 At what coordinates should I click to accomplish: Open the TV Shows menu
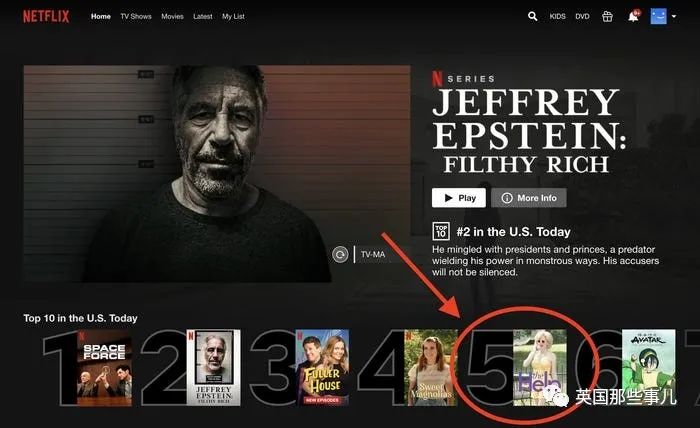(x=135, y=17)
